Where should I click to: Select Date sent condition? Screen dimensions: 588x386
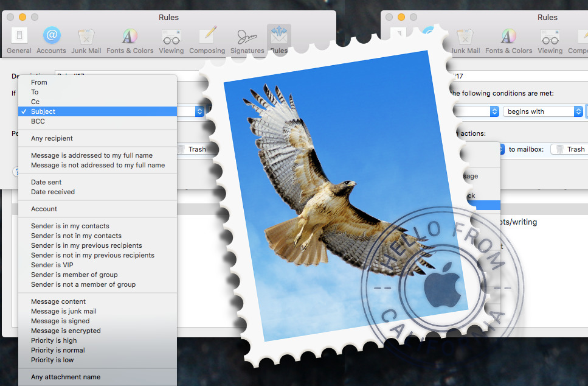[x=97, y=182]
